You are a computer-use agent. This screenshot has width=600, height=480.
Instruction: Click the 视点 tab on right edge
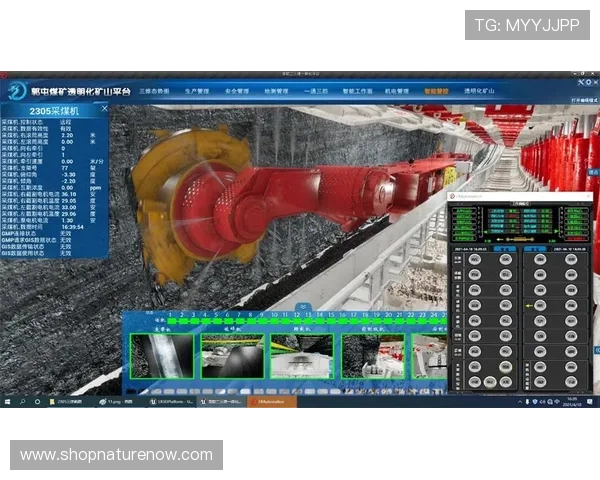tap(595, 173)
